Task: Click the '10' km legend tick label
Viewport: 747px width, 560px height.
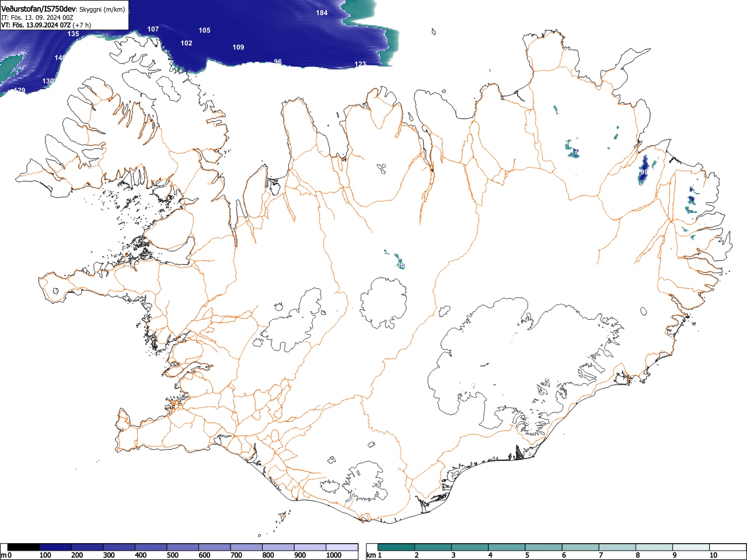Action: 713,555
